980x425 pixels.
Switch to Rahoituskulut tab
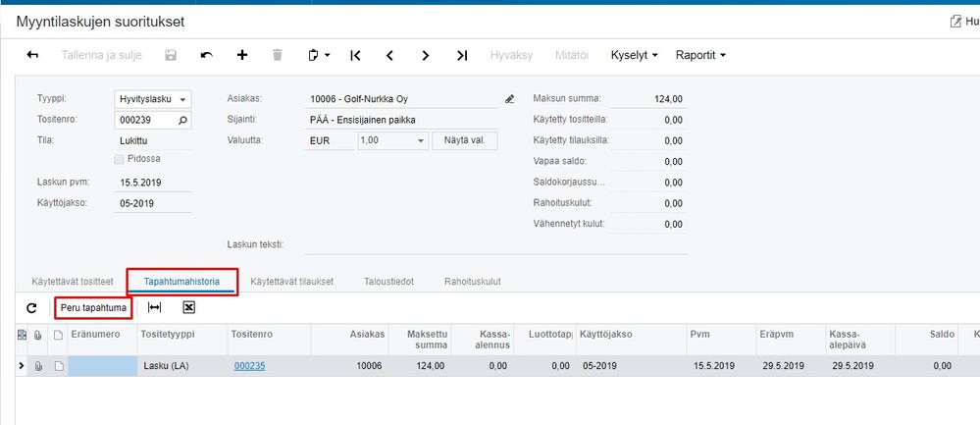(x=473, y=282)
